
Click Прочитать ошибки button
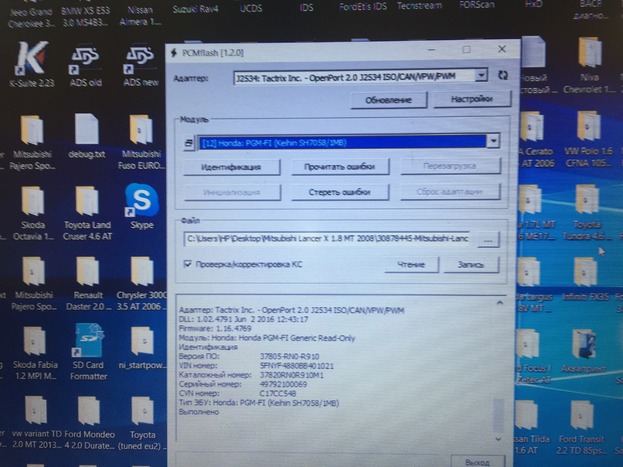coord(339,167)
